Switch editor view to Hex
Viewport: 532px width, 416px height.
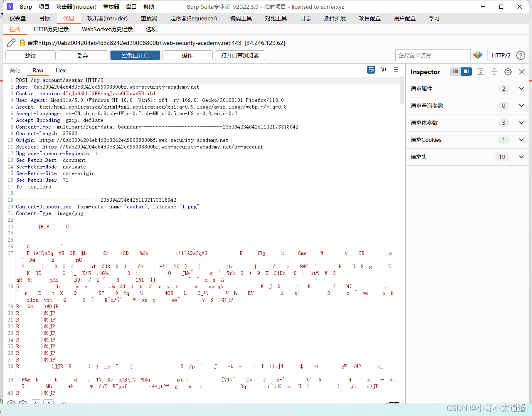61,70
